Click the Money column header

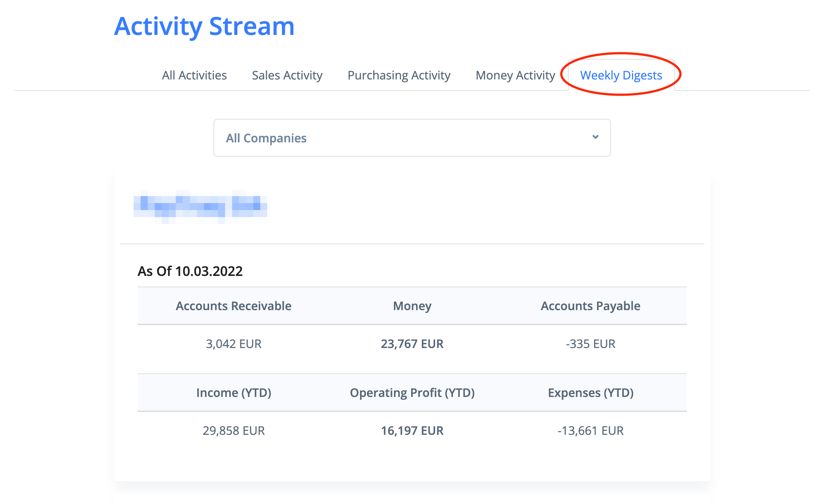pos(412,306)
